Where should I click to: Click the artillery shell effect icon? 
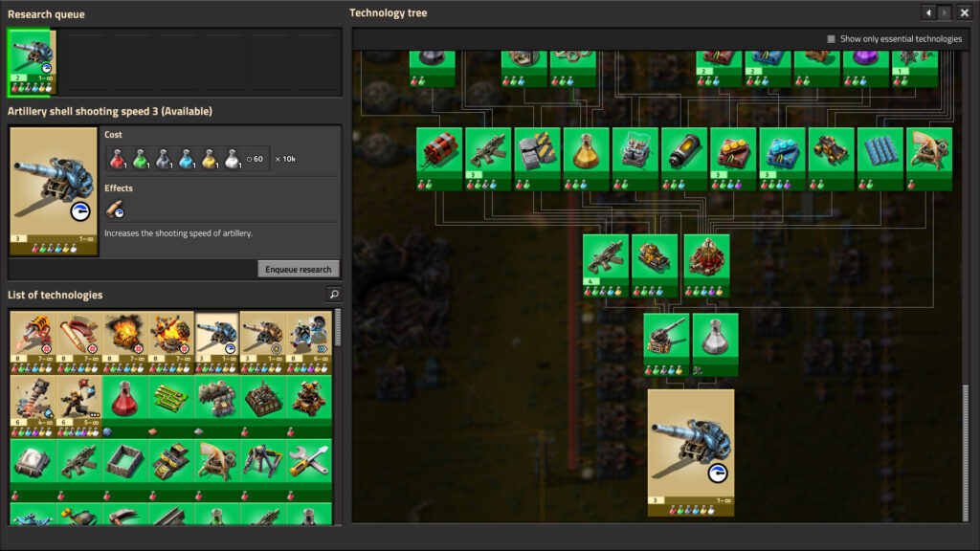pyautogui.click(x=115, y=209)
